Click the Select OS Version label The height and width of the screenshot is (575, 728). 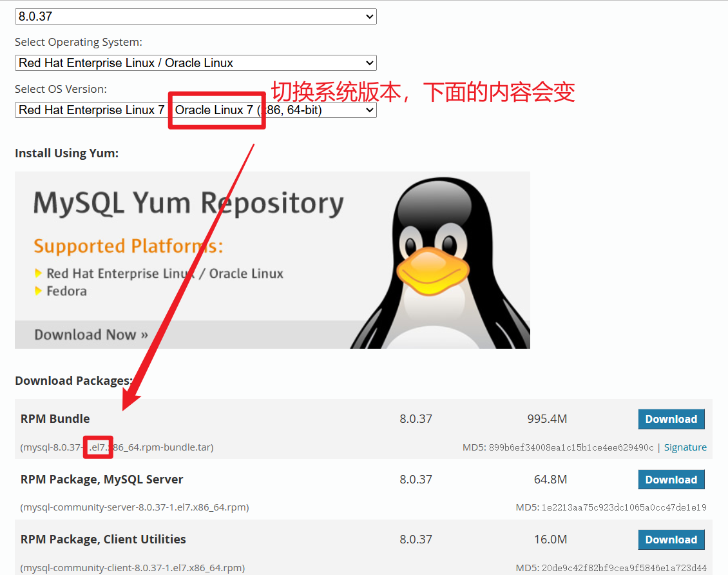61,89
